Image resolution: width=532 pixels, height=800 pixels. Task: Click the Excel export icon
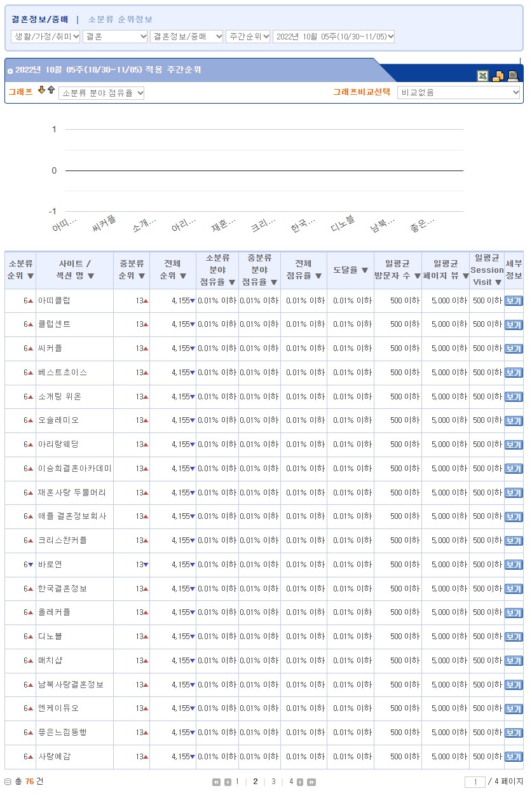[x=483, y=76]
